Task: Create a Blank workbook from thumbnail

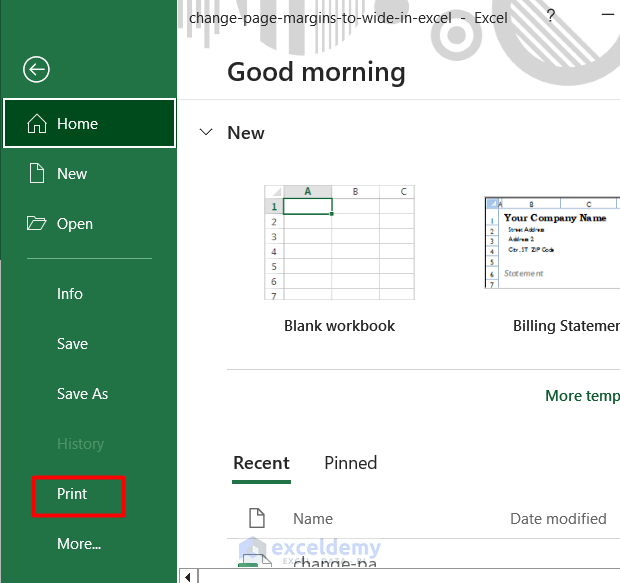Action: (x=339, y=242)
